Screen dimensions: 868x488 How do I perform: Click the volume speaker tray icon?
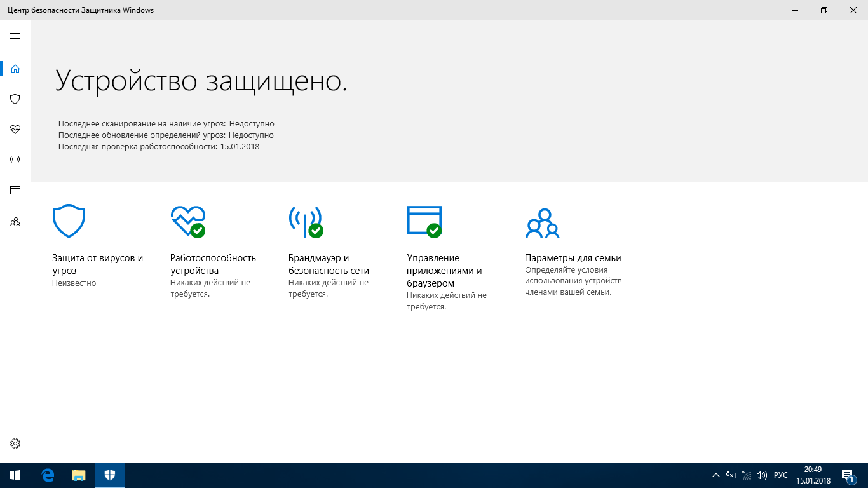point(762,475)
